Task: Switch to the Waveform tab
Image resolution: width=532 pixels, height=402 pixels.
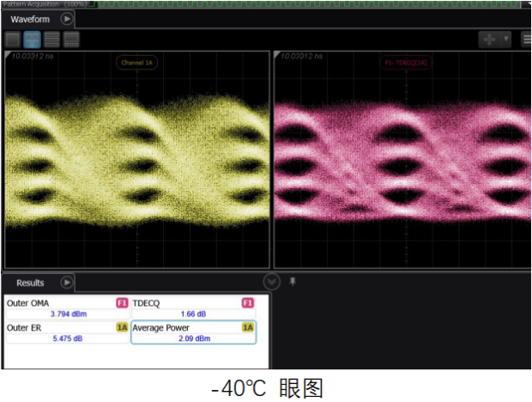Action: [x=30, y=19]
